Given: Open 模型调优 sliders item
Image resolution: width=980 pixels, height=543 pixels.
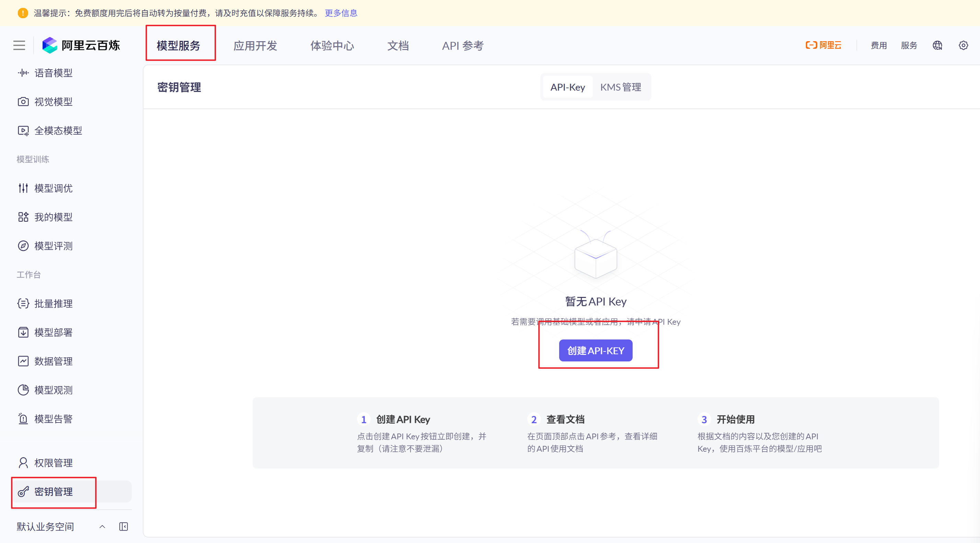Looking at the screenshot, I should 53,188.
